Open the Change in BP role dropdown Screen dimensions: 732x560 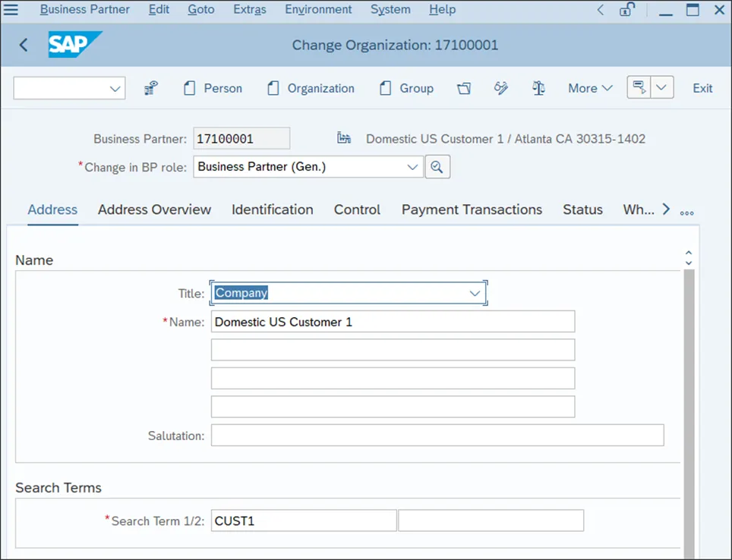pos(412,167)
